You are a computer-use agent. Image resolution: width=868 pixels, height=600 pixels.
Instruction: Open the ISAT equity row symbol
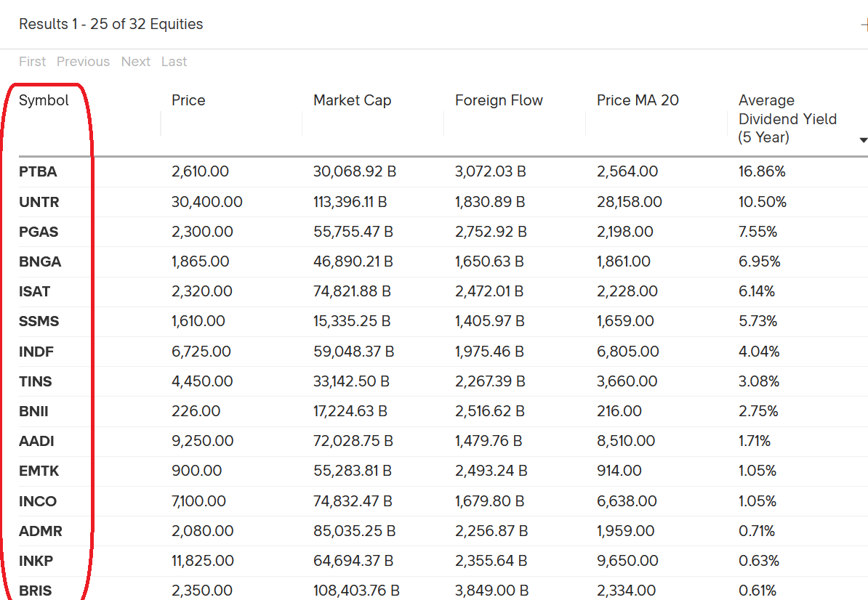34,291
